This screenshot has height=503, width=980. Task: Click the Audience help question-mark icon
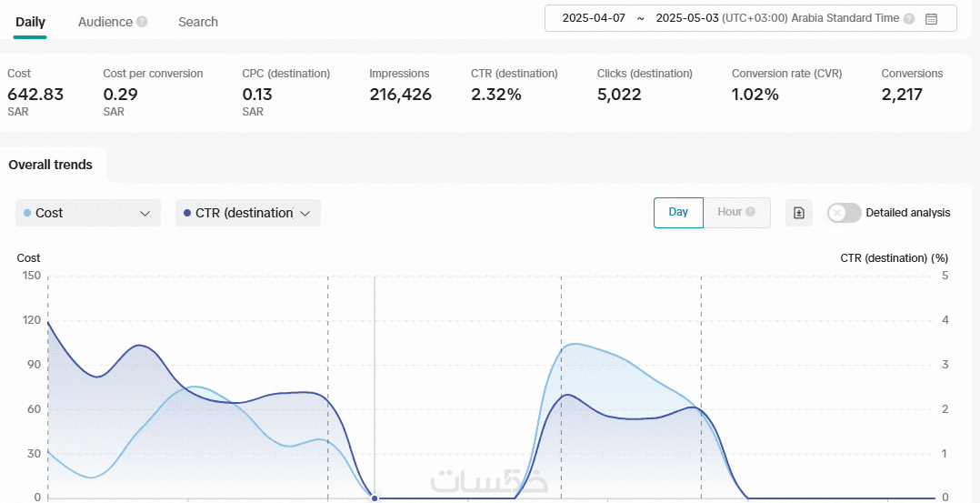click(142, 22)
